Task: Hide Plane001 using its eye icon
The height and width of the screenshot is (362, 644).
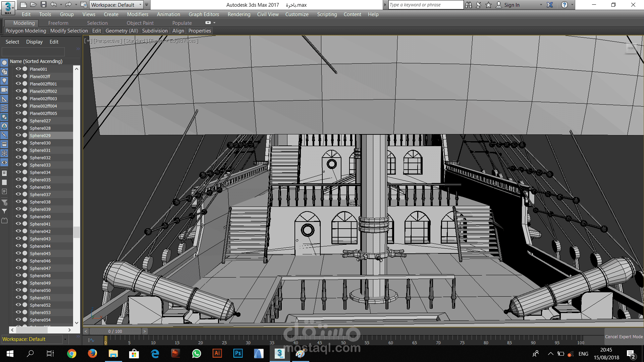Action: 18,69
